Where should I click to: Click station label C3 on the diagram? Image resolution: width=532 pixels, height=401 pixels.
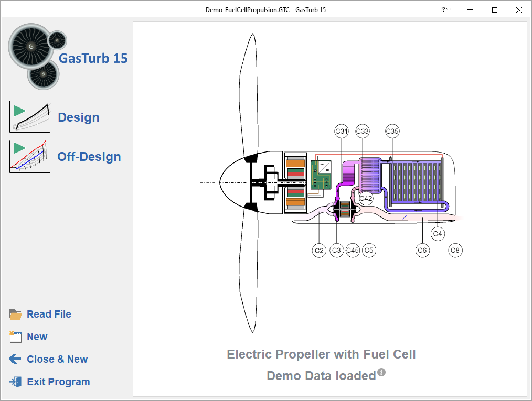pos(336,251)
